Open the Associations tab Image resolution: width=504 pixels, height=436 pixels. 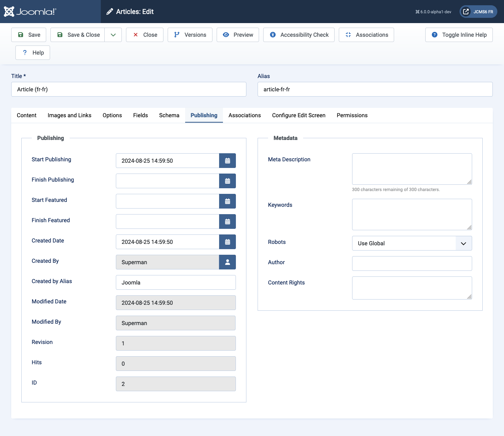pyautogui.click(x=245, y=115)
